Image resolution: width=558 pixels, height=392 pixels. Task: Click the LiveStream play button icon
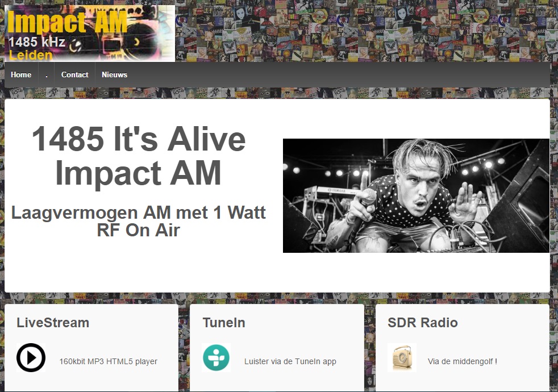[x=31, y=357]
